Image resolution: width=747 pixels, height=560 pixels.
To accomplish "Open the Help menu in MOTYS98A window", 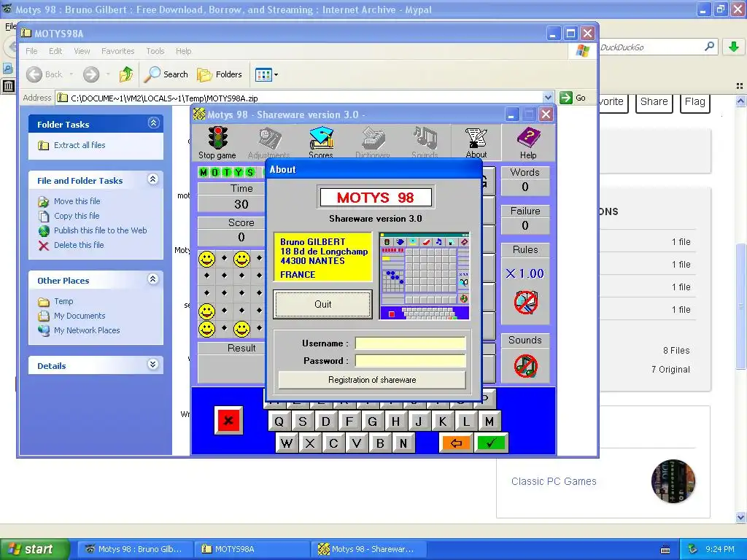I will tap(183, 51).
